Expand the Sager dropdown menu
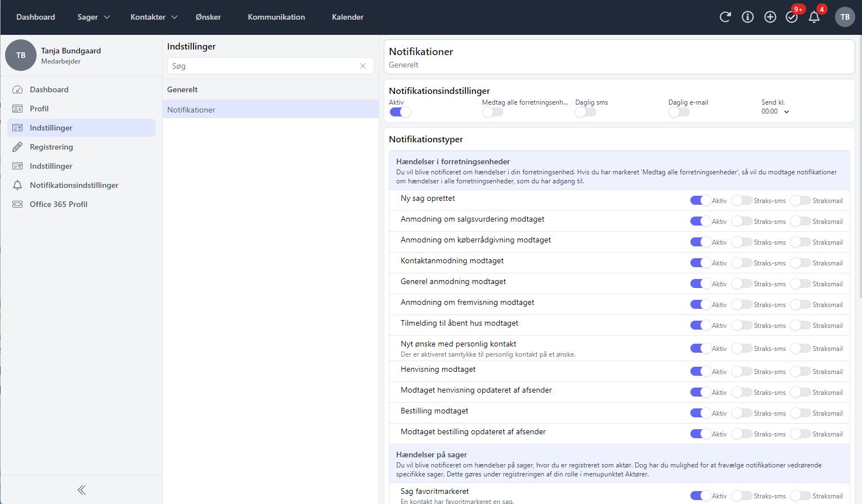 tap(93, 17)
